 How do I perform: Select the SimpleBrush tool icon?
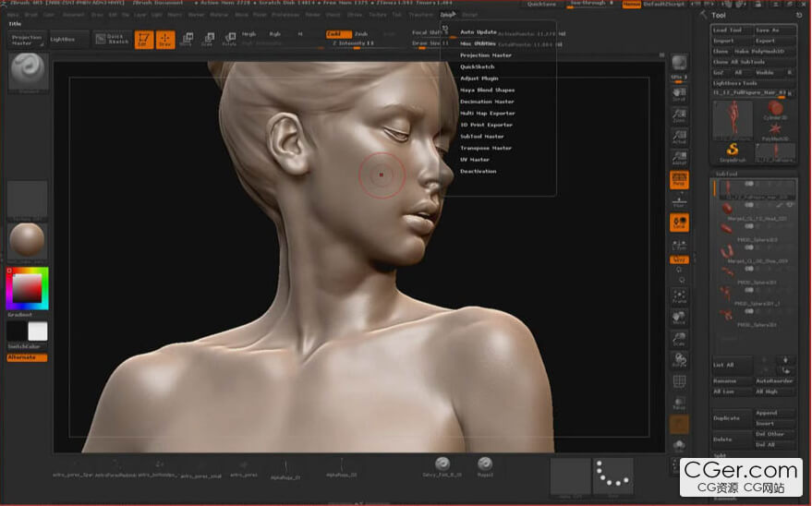(x=733, y=152)
